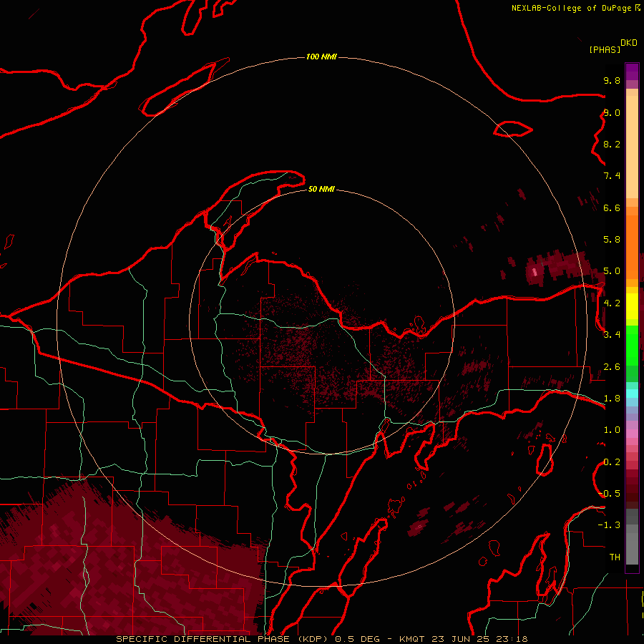Screen dimensions: 644x644
Task: Click the 6.6 legend value
Action: (612, 208)
